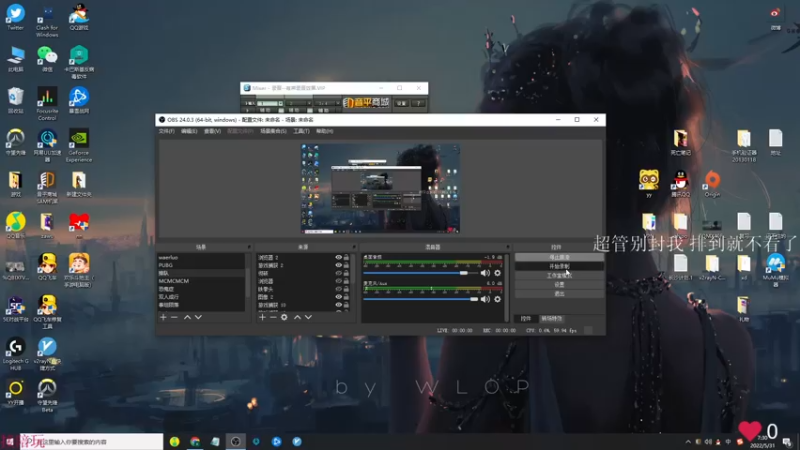Open 设置 settings button in Controls
Screen dimensions: 800x450
click(x=559, y=285)
